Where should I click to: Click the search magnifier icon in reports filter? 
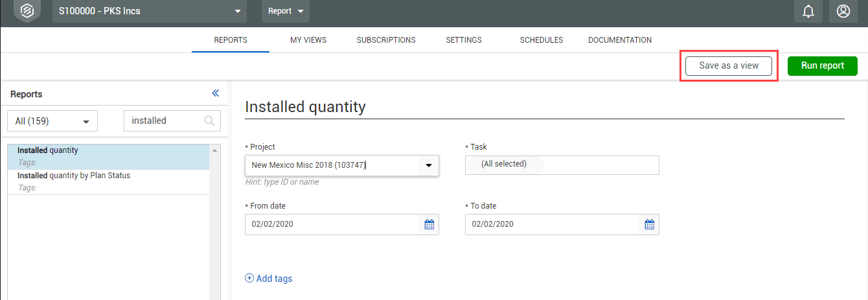[x=209, y=121]
